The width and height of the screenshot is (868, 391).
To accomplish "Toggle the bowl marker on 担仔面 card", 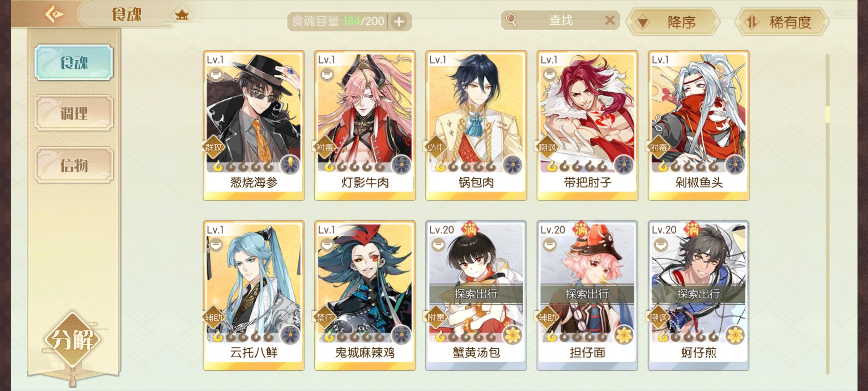I will [549, 245].
